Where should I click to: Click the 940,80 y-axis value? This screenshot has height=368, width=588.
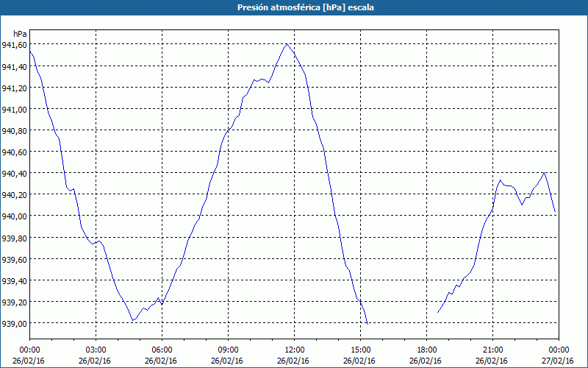15,131
